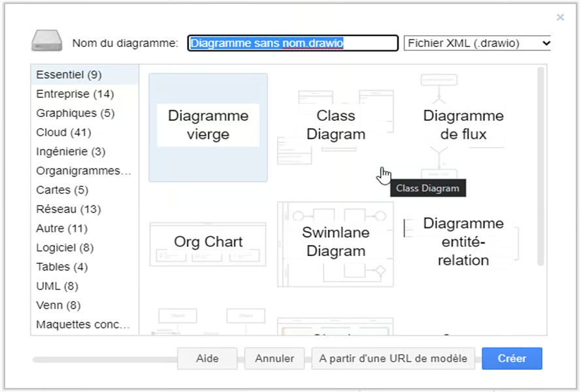The width and height of the screenshot is (581, 392).
Task: Choose the Class Diagram template
Action: point(336,124)
